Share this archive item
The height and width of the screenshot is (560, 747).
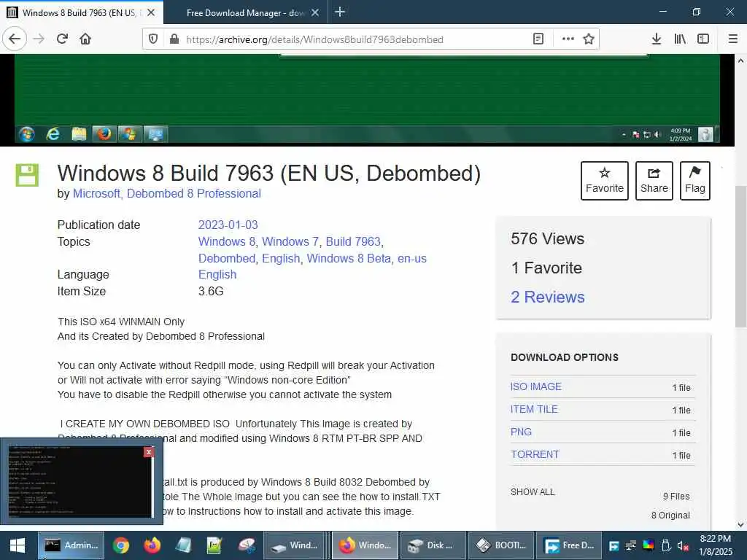[654, 181]
